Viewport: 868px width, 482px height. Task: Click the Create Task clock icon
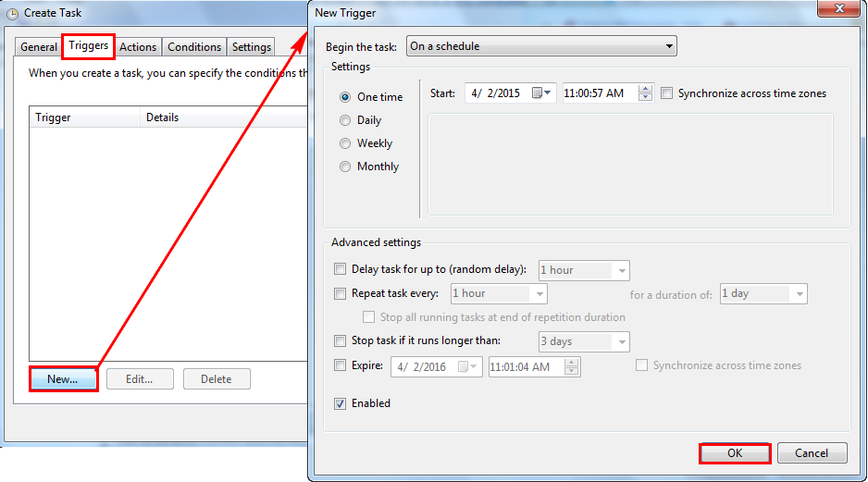12,14
